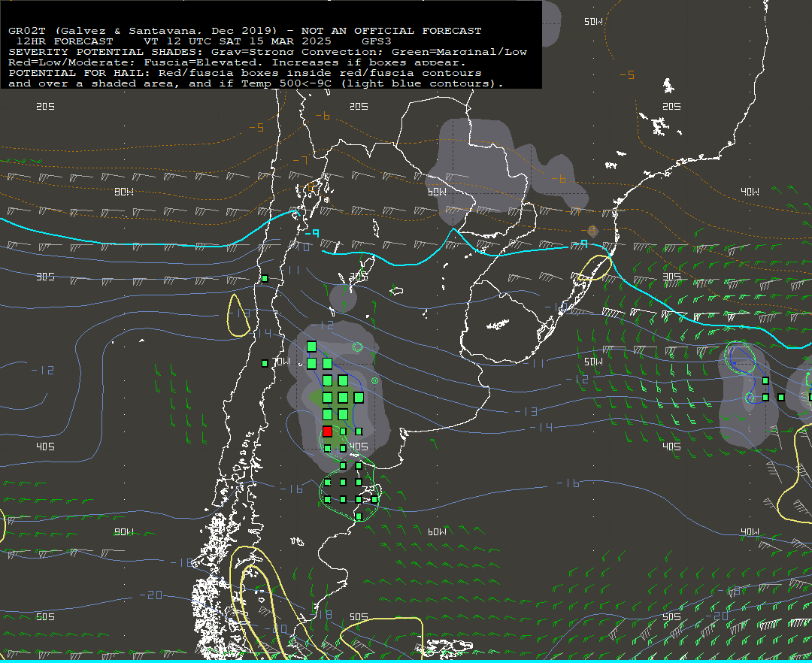Viewport: 812px width, 663px height.
Task: Select the "12HR FORECAST" text
Action: coord(65,41)
